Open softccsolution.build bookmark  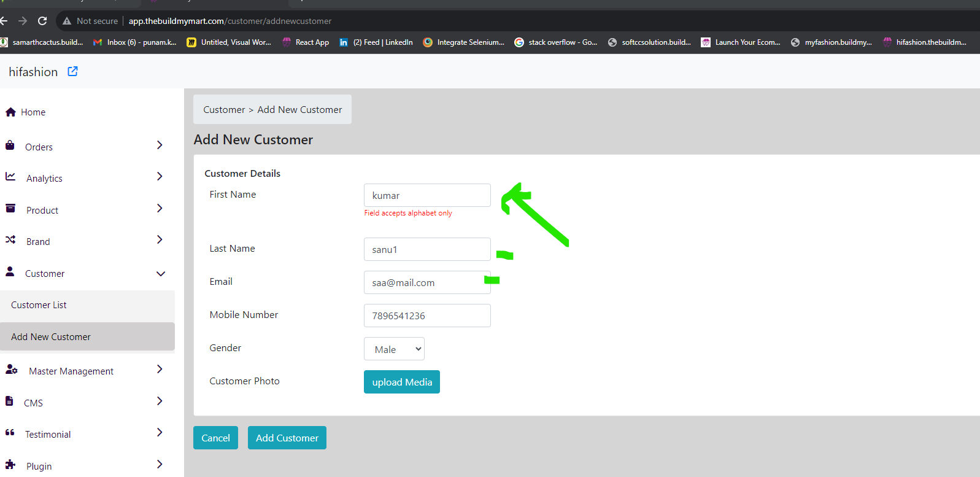[649, 42]
